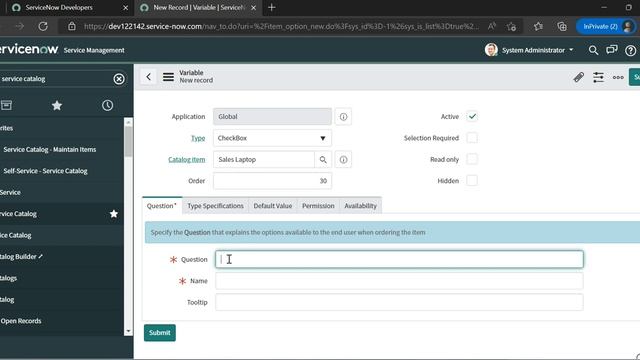The width and height of the screenshot is (640, 360).
Task: Open the Availability tab
Action: [360, 206]
